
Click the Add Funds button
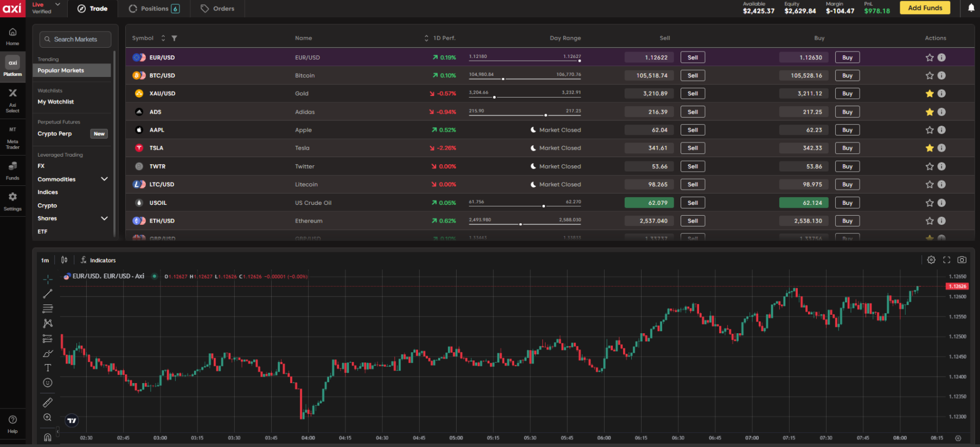tap(925, 8)
